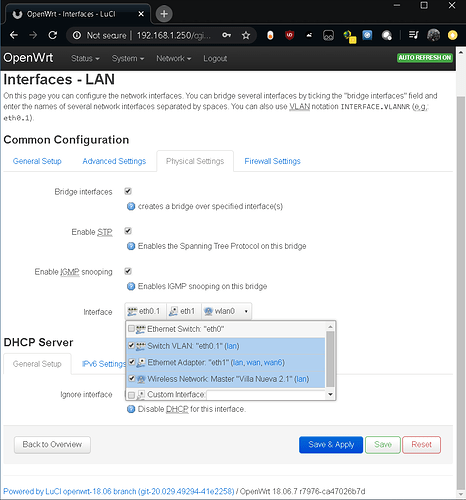Click the info icon beside Disable DHCP text
Viewport: 466px width, 500px height.
[131, 409]
